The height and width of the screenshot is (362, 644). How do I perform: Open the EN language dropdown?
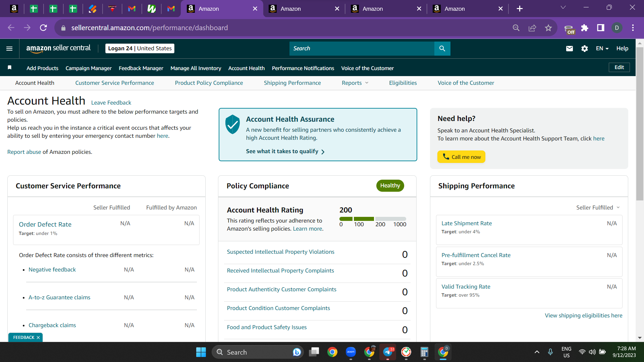tap(602, 49)
